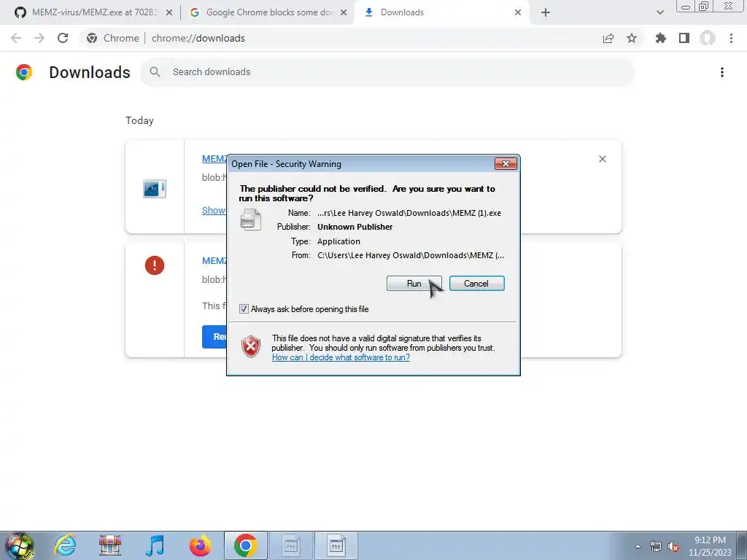Open the Chrome profile avatar
This screenshot has height=560, width=747.
click(708, 38)
